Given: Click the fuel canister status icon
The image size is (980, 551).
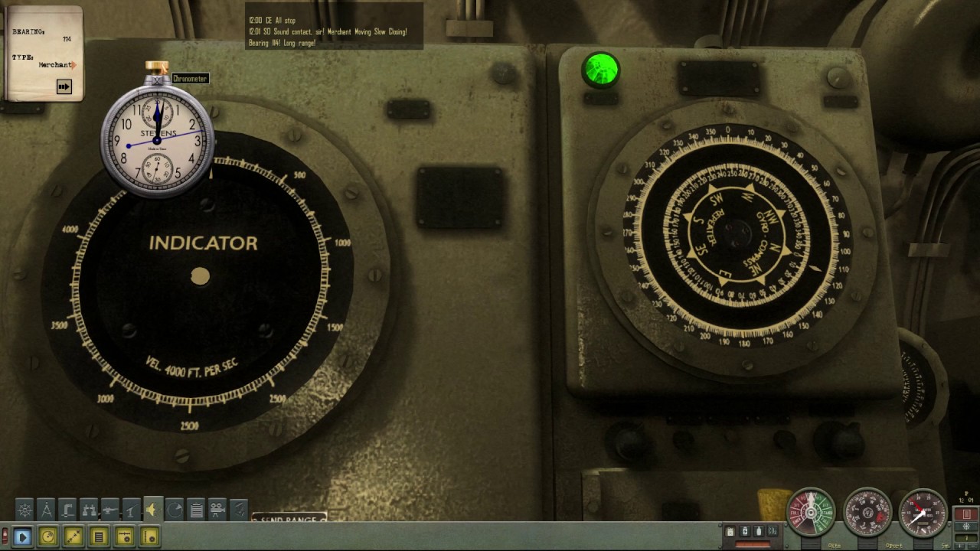Looking at the screenshot, I should [730, 531].
